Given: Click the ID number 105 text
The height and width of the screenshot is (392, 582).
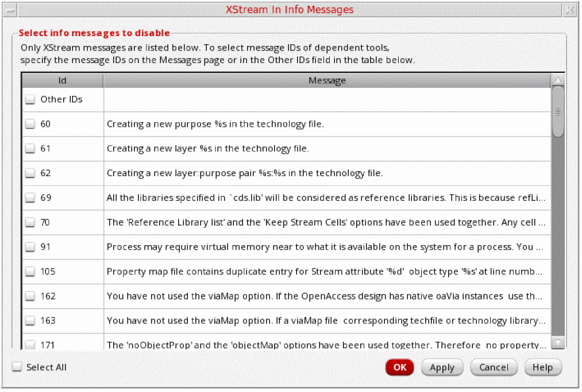Looking at the screenshot, I should (48, 272).
